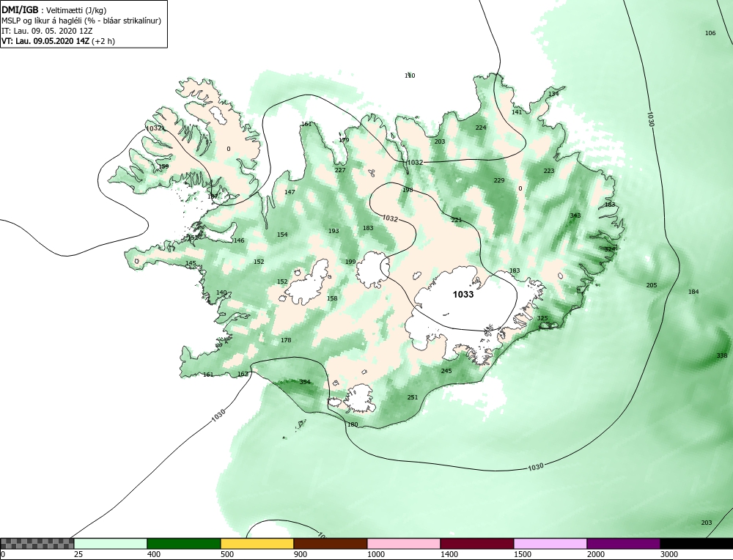Click the offshore map value "338"
Image resolution: width=733 pixels, height=560 pixels.
click(x=722, y=355)
